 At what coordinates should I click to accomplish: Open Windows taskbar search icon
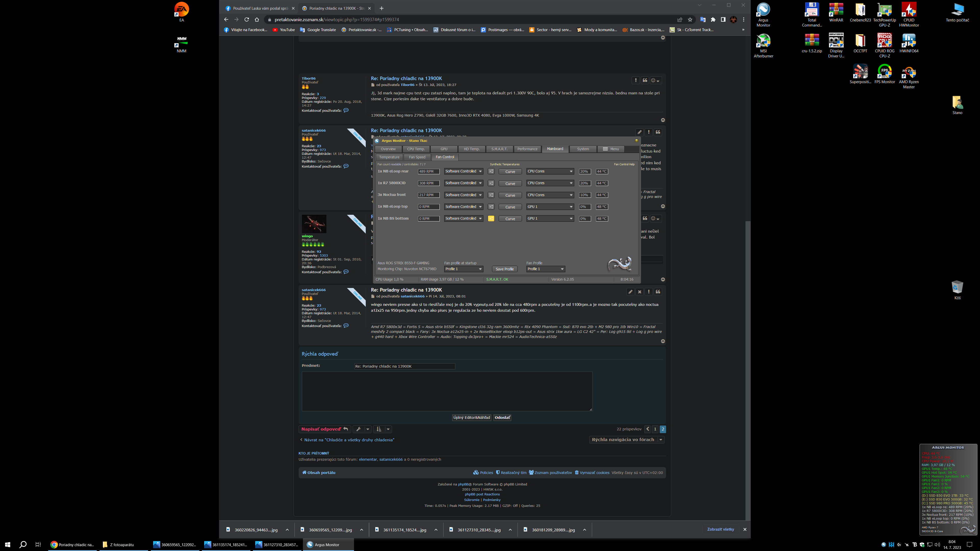[x=23, y=545]
